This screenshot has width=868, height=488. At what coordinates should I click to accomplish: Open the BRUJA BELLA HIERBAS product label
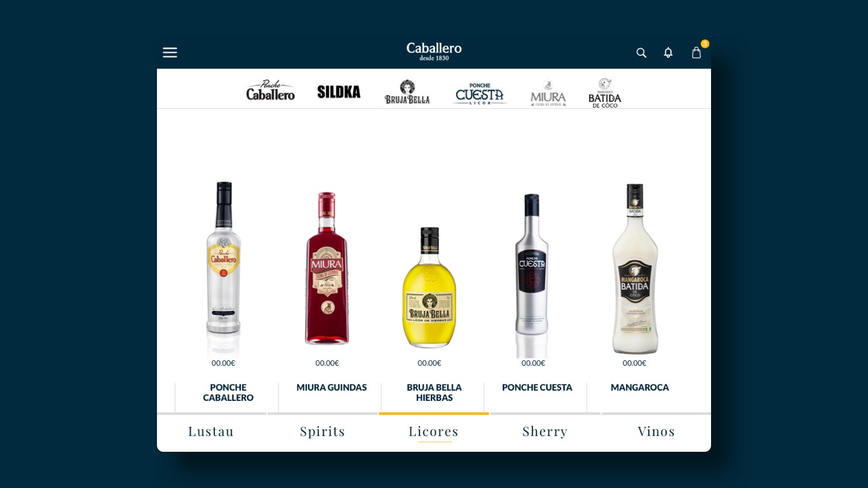(x=435, y=393)
